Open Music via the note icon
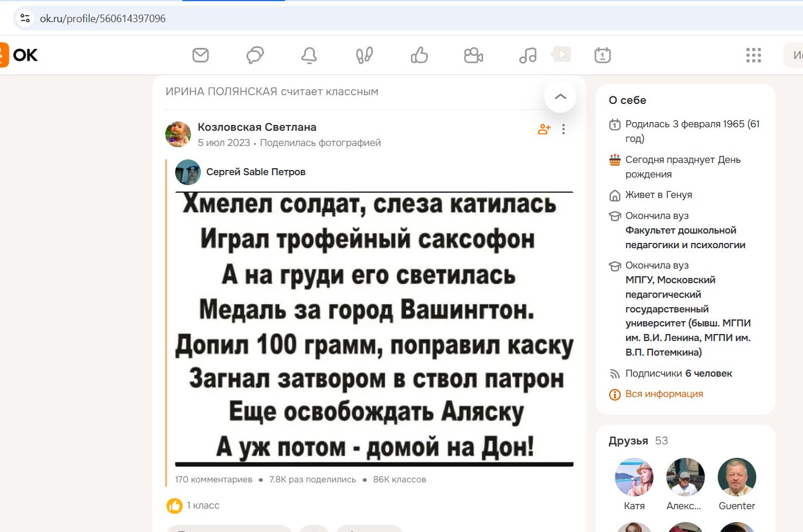Image resolution: width=803 pixels, height=532 pixels. [527, 54]
